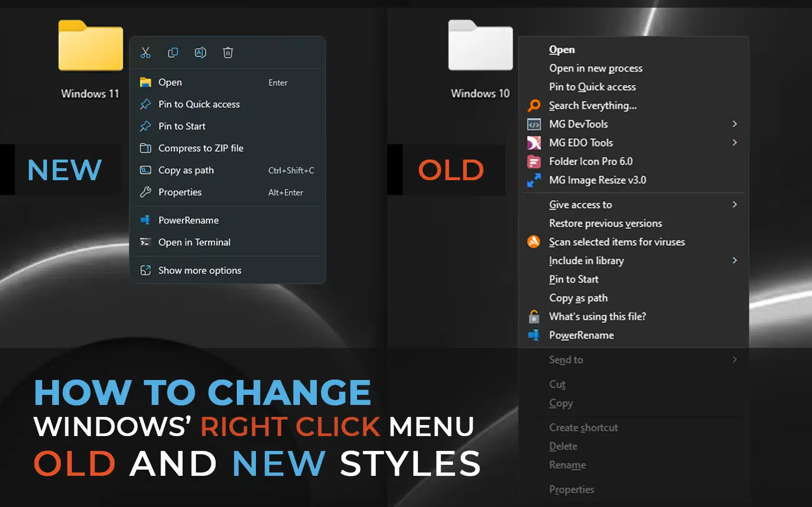The height and width of the screenshot is (507, 812).
Task: Choose PowerRename in Windows 11 menu
Action: click(228, 220)
